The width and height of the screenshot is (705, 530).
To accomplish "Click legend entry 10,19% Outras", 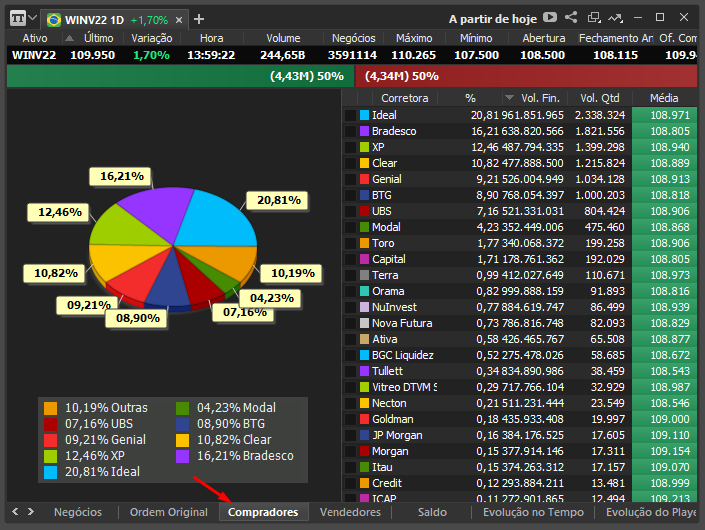I will pyautogui.click(x=96, y=408).
